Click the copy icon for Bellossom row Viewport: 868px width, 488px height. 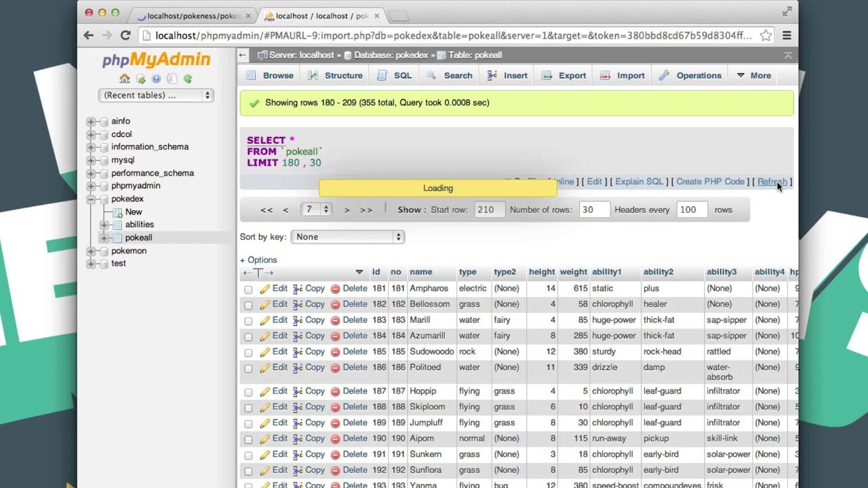(298, 304)
